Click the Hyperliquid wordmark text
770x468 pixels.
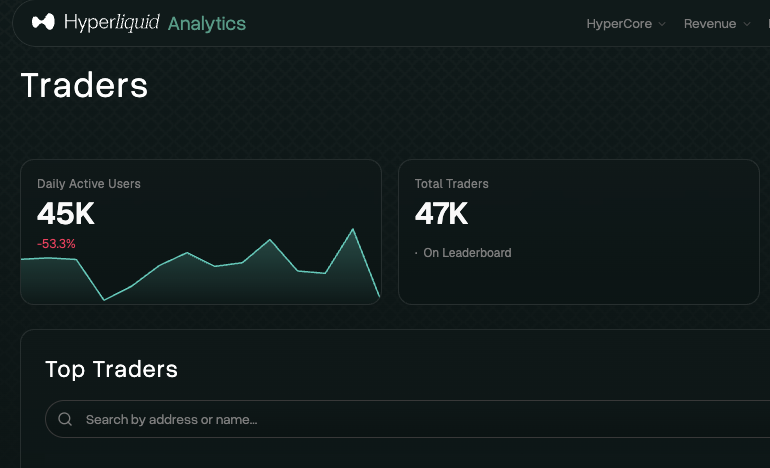(x=111, y=23)
